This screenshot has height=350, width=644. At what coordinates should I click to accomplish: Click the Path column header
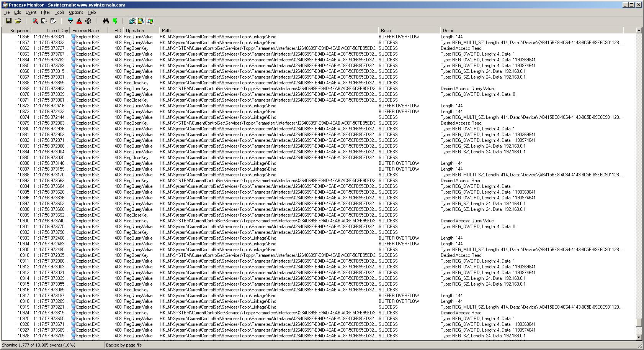[x=268, y=30]
